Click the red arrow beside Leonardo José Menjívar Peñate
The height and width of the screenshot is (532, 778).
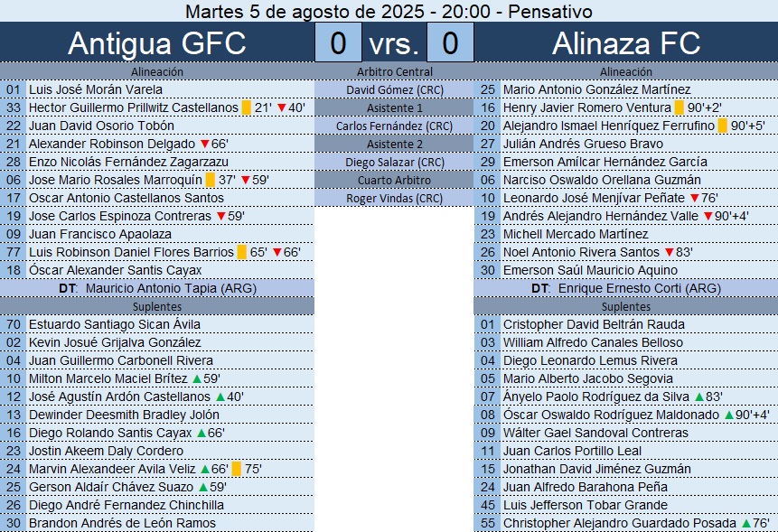[x=694, y=198]
